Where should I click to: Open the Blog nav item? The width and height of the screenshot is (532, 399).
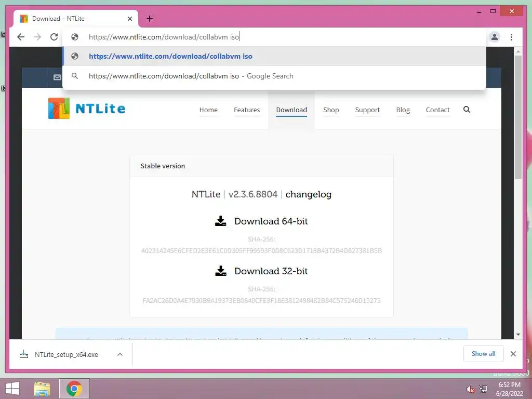[403, 110]
